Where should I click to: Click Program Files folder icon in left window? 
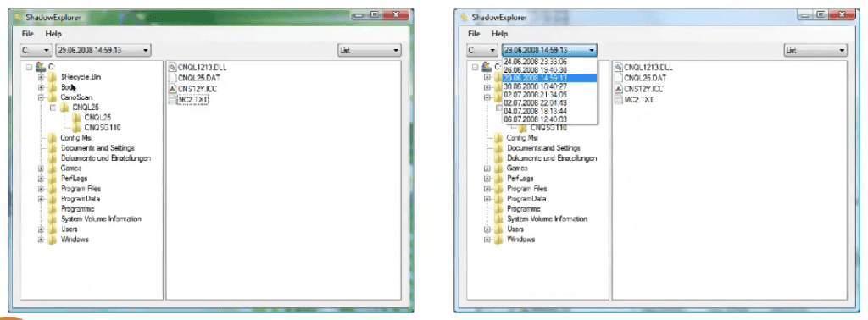click(x=53, y=189)
